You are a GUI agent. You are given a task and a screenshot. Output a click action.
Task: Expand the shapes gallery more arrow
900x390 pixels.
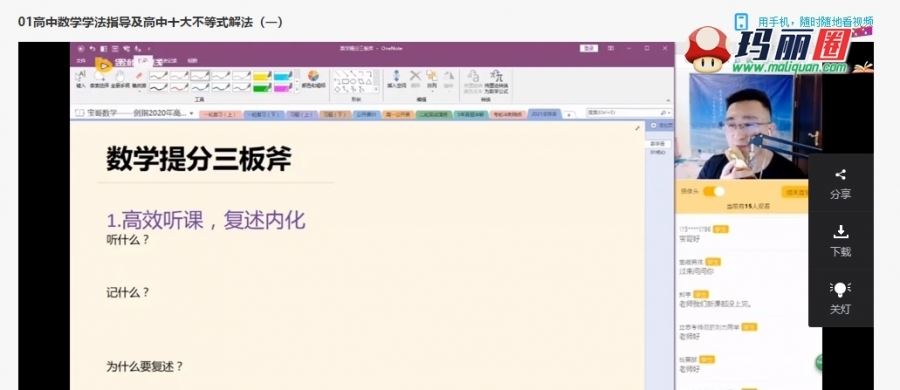point(377,90)
